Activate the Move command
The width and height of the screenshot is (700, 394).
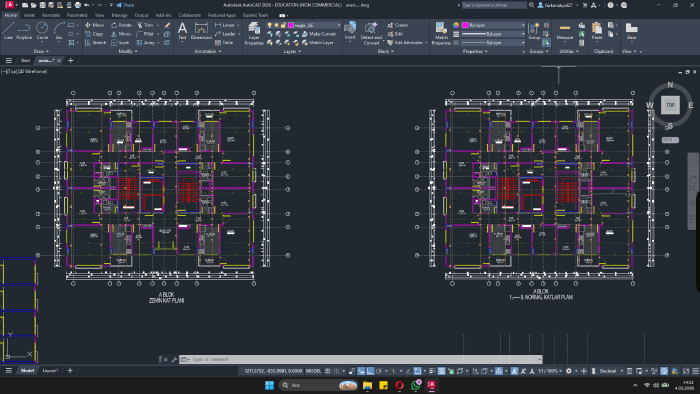(x=94, y=25)
